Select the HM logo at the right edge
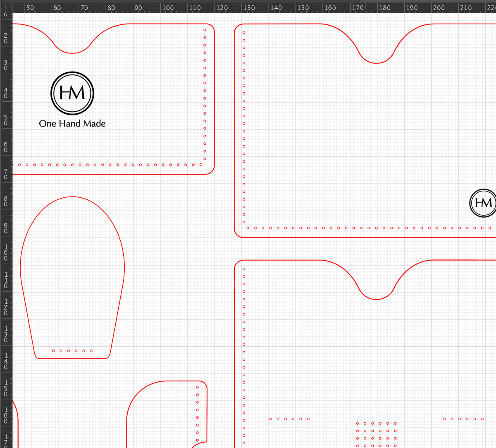Image resolution: width=496 pixels, height=448 pixels. click(483, 203)
